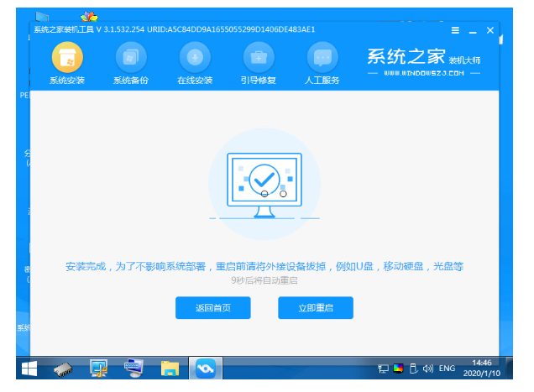Select the 系统备份 backup icon
This screenshot has width=534, height=392.
[131, 58]
